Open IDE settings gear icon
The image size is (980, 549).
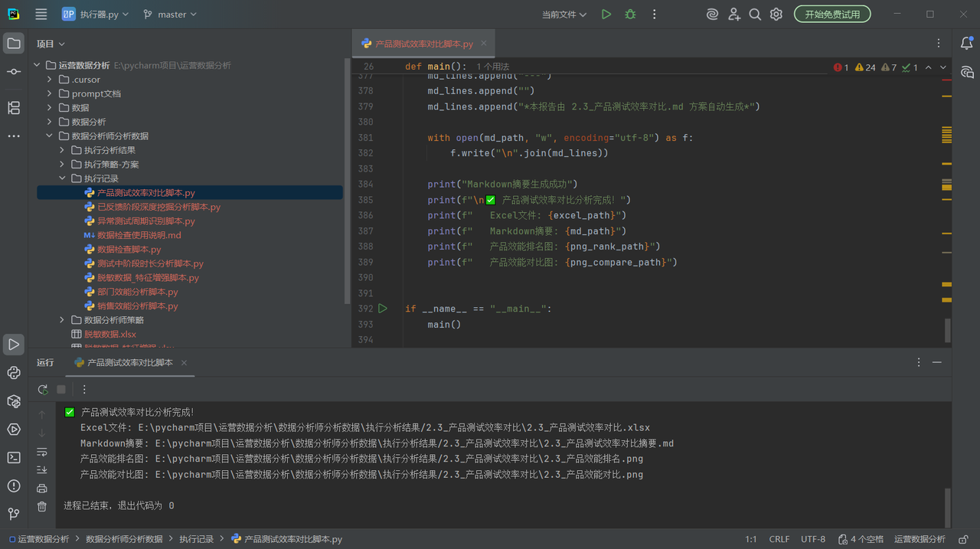[776, 15]
